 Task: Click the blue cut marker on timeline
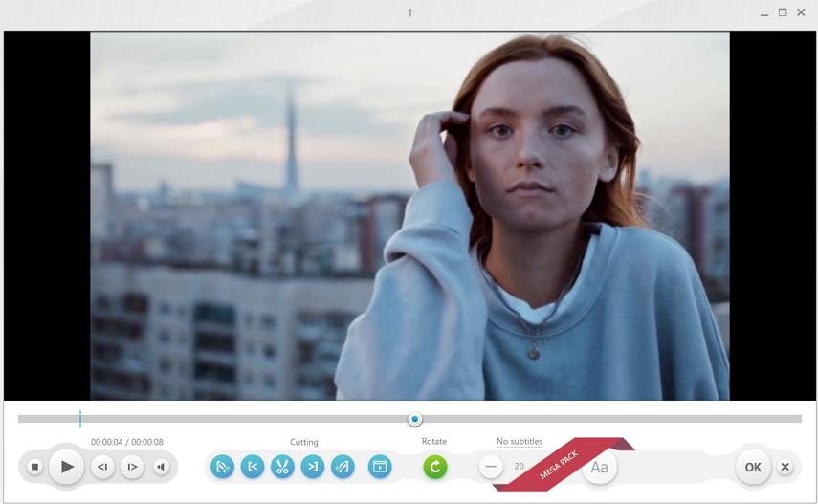[80, 419]
